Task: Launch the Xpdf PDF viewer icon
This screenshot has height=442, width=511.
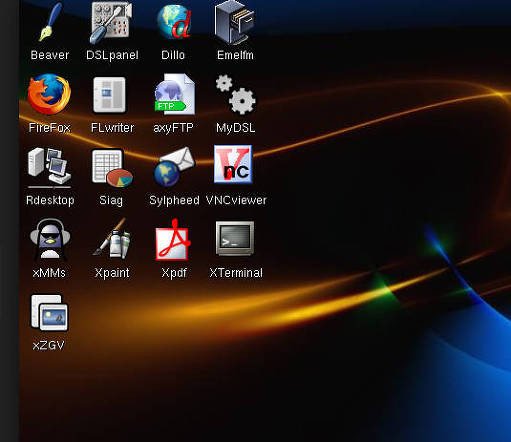Action: [x=173, y=239]
